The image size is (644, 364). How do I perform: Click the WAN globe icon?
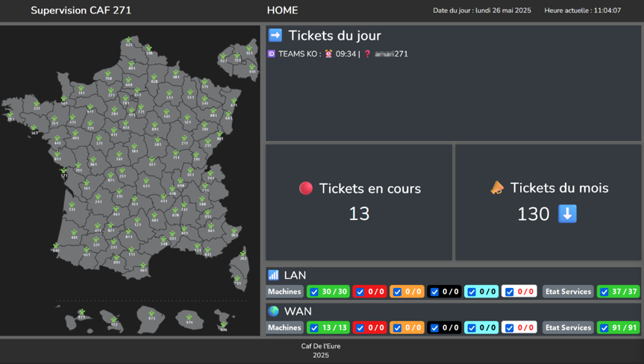(x=274, y=310)
